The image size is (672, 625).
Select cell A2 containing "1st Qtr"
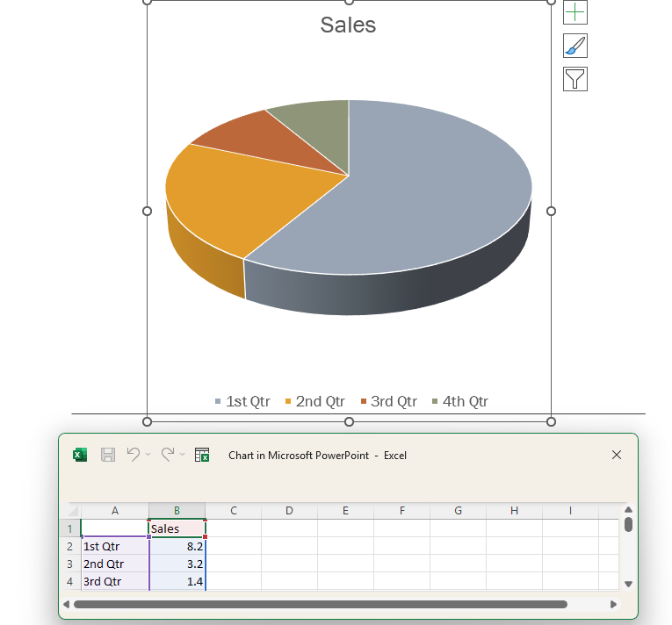(x=115, y=546)
